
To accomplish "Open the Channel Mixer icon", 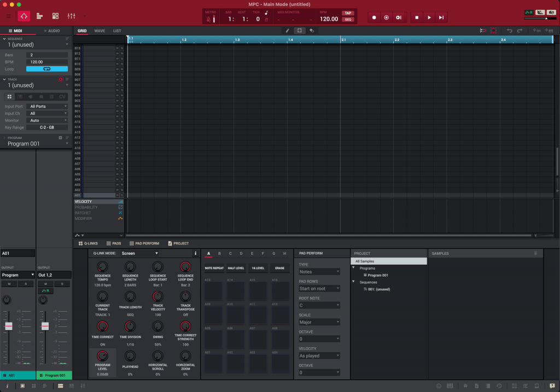I will (71, 16).
